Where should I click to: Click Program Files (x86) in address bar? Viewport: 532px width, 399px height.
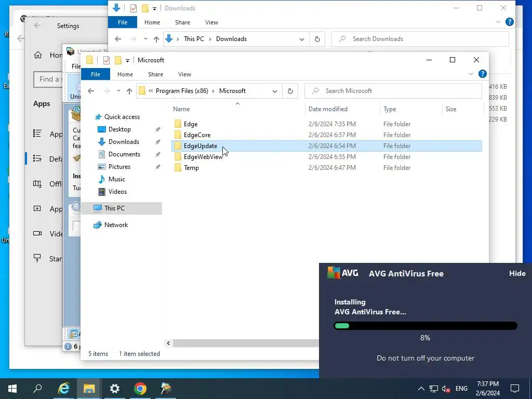(182, 91)
